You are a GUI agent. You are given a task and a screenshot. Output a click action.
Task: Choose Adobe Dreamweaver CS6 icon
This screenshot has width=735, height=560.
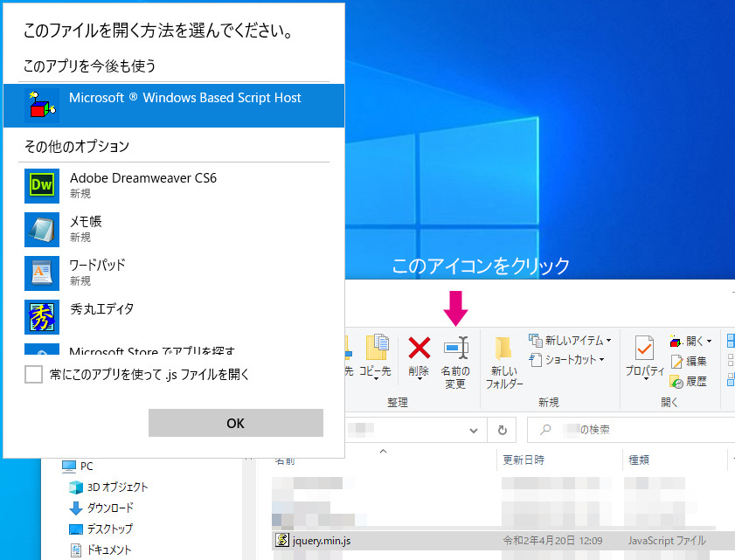(x=42, y=186)
